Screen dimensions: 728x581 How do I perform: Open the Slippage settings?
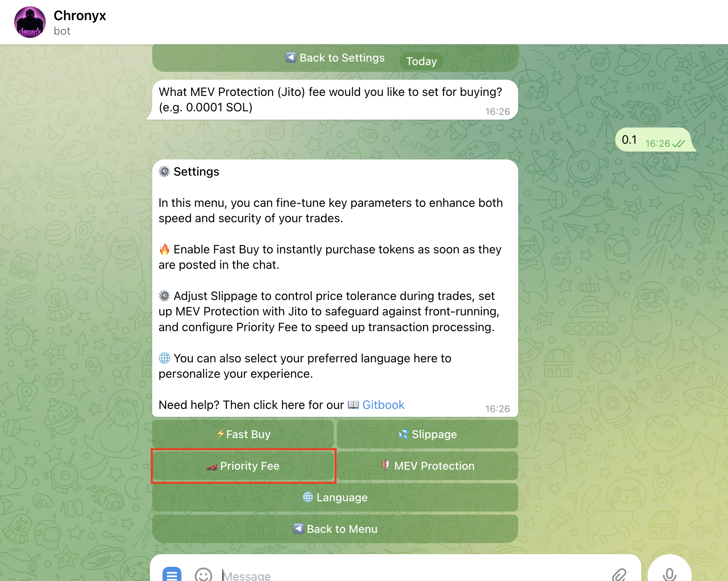click(427, 434)
